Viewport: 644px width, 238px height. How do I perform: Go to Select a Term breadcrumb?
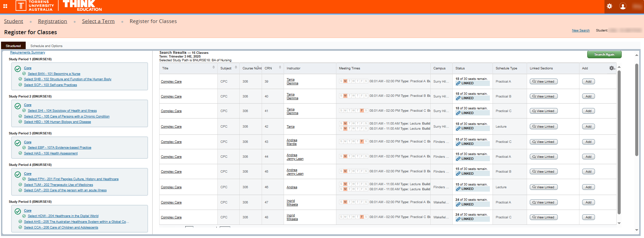[98, 21]
